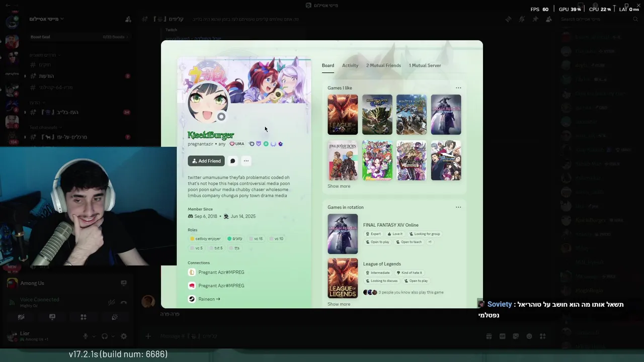The height and width of the screenshot is (362, 644).
Task: Click the Add Friend button
Action: tap(206, 161)
